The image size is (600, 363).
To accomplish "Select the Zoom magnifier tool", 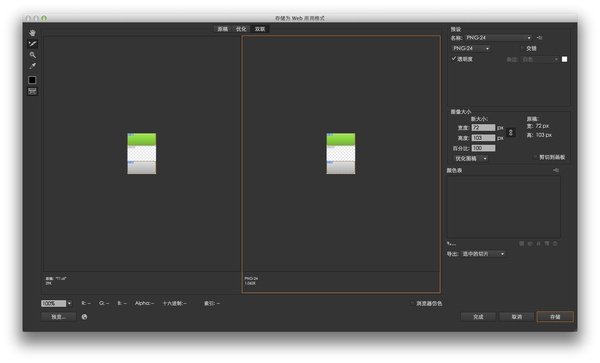I will coord(33,55).
